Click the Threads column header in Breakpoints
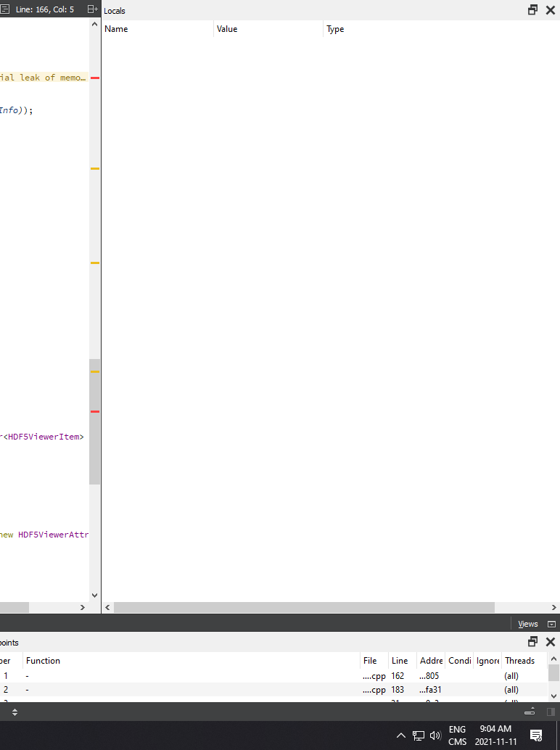Image resolution: width=560 pixels, height=750 pixels. coord(524,661)
